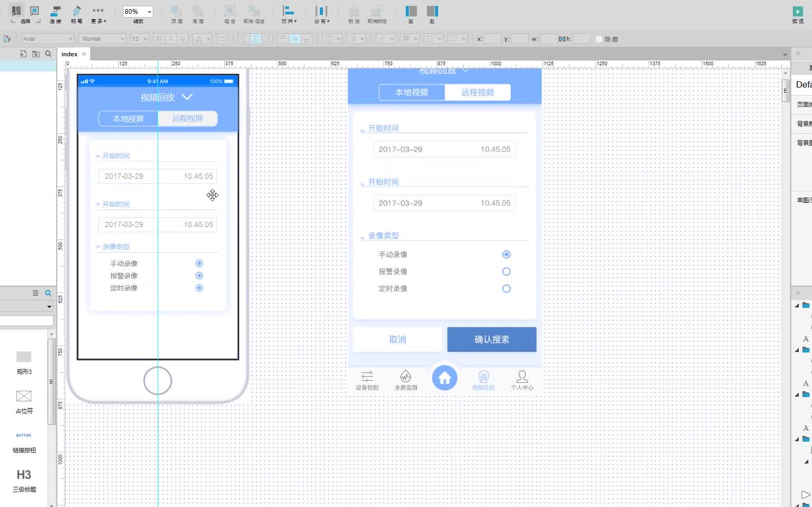Align text right in toolbar
Image resolution: width=812 pixels, height=507 pixels.
pyautogui.click(x=268, y=39)
